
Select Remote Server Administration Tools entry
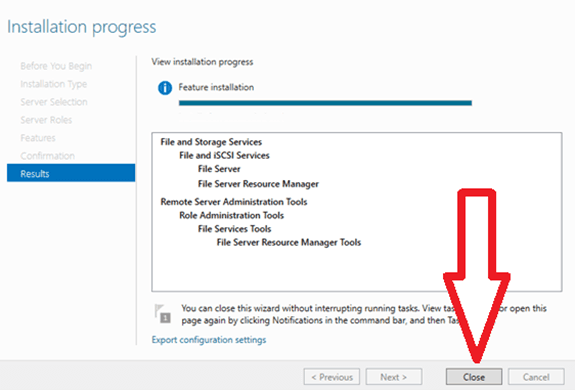[234, 202]
